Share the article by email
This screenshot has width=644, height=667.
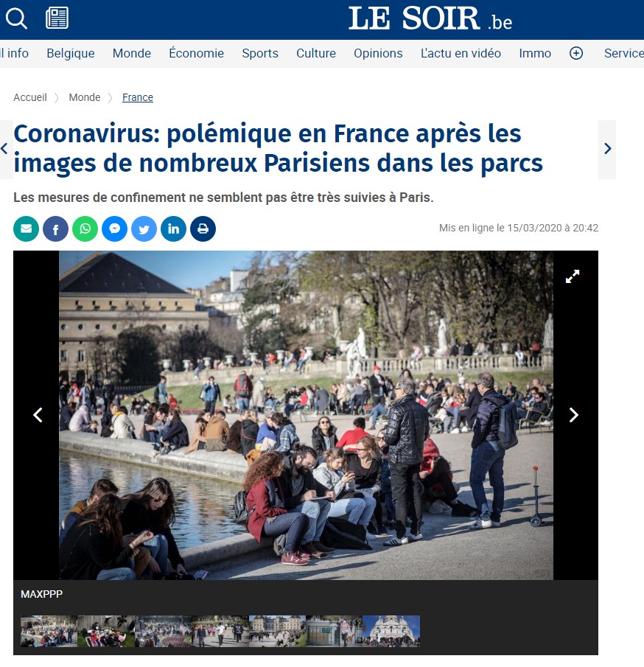click(26, 229)
